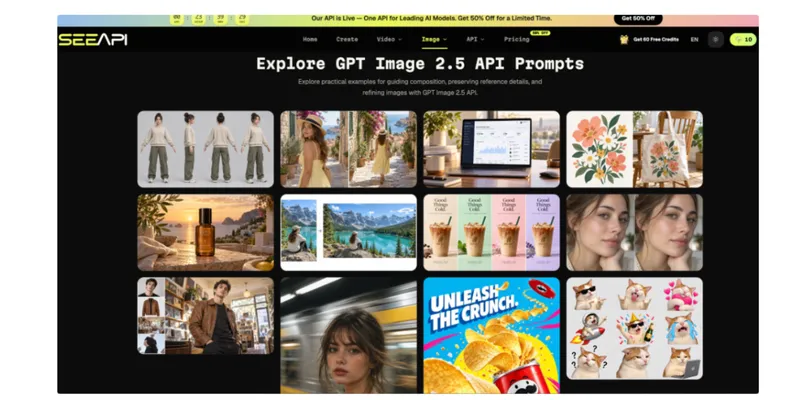Click the pink hearts cat sticker
Screen dimensions: 800x400
[681, 295]
